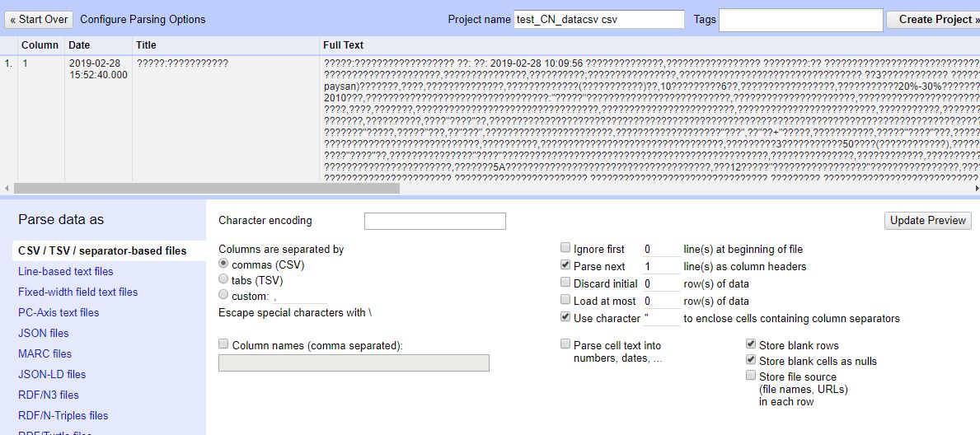Screen dimensions: 980x435
Task: Enable Parse cell text into numbers checkbox
Action: coord(565,344)
